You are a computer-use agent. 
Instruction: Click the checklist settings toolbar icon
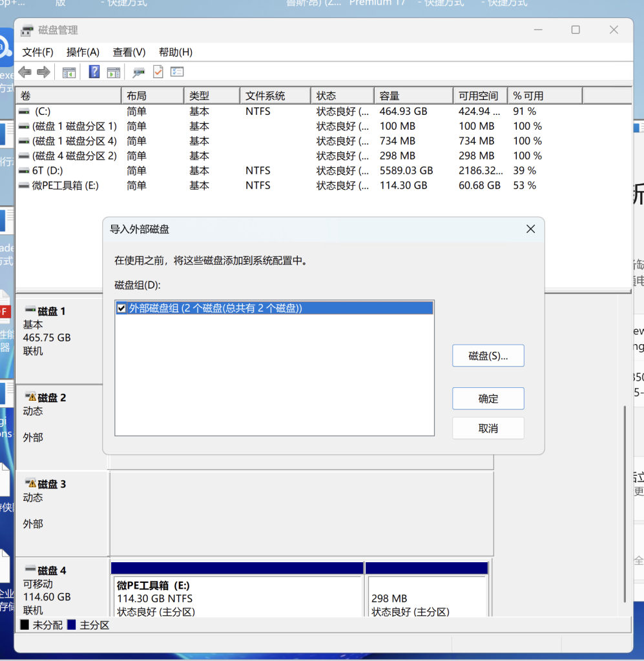click(178, 72)
